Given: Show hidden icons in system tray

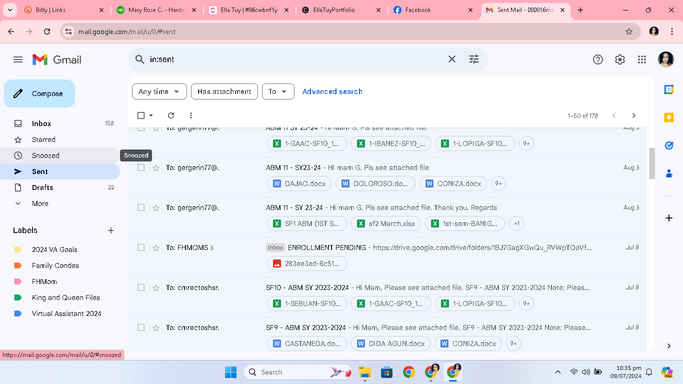Looking at the screenshot, I should [558, 372].
